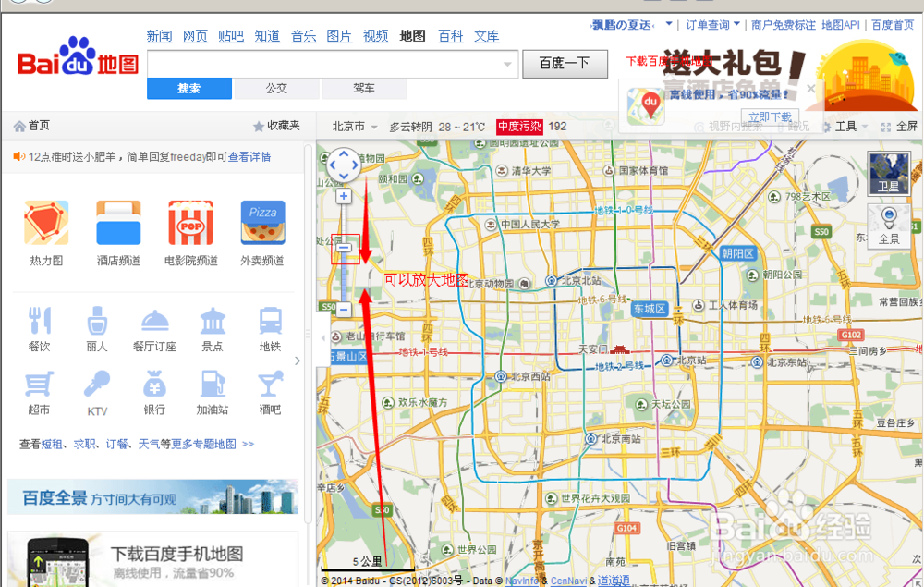924x587 pixels.
Task: Go to 网页 web in top navigation
Action: tap(195, 36)
